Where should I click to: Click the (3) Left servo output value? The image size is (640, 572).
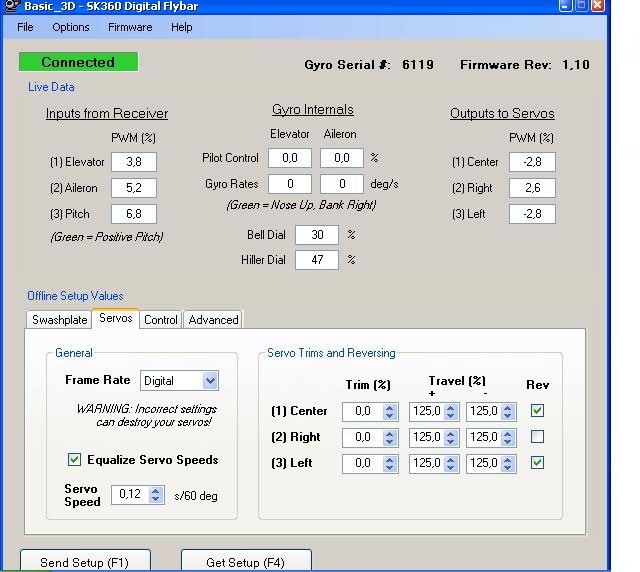[x=532, y=214]
